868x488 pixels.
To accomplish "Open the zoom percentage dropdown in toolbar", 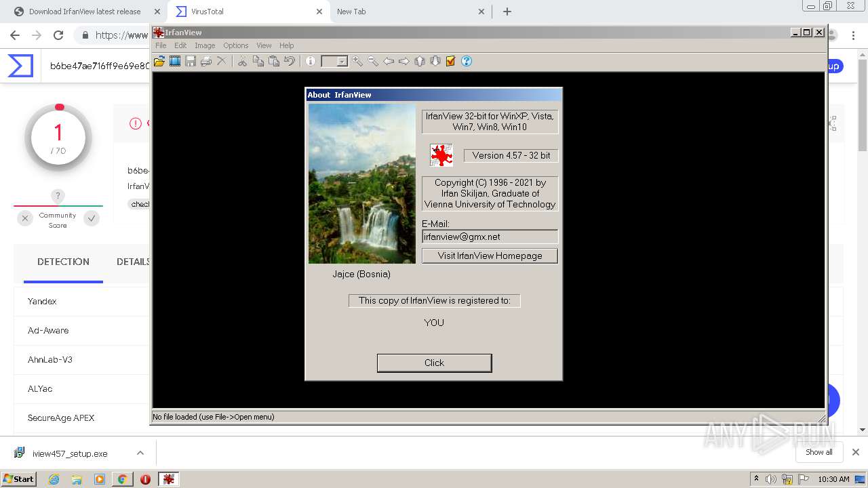I will (342, 62).
